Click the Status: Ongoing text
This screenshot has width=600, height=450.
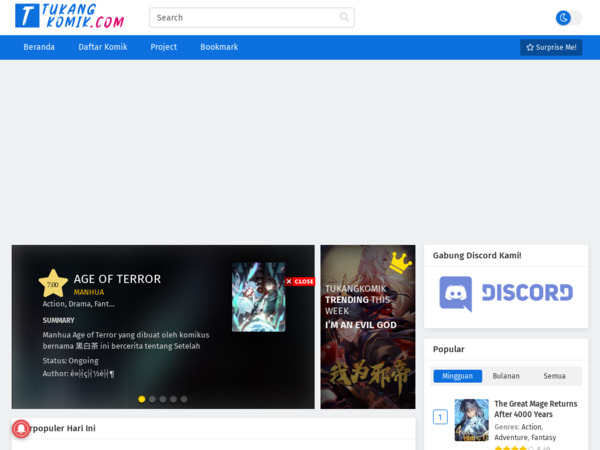point(70,360)
